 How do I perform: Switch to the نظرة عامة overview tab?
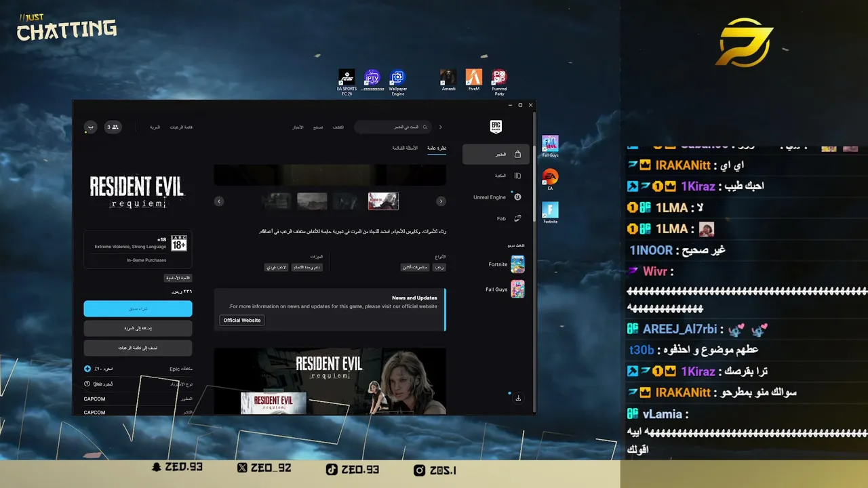[x=437, y=148]
